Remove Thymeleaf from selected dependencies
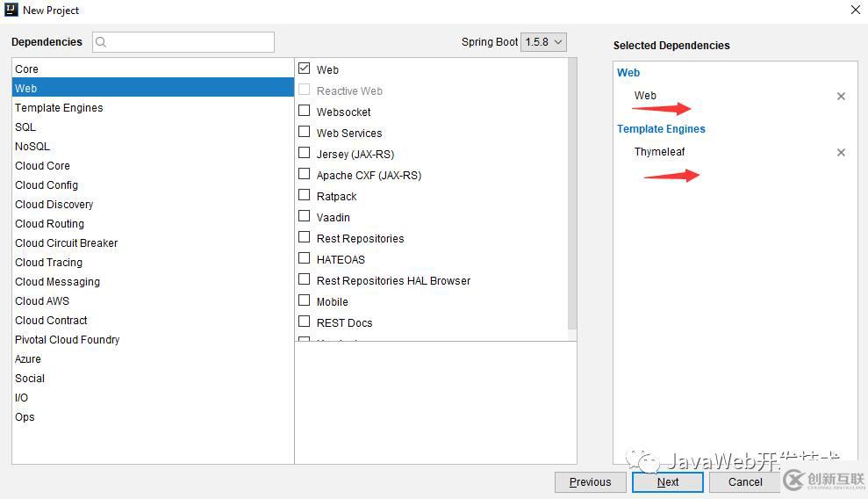Image resolution: width=868 pixels, height=499 pixels. click(841, 152)
